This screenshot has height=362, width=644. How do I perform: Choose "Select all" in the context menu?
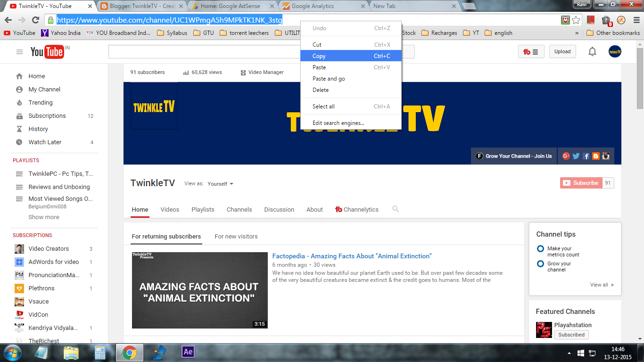(x=351, y=107)
